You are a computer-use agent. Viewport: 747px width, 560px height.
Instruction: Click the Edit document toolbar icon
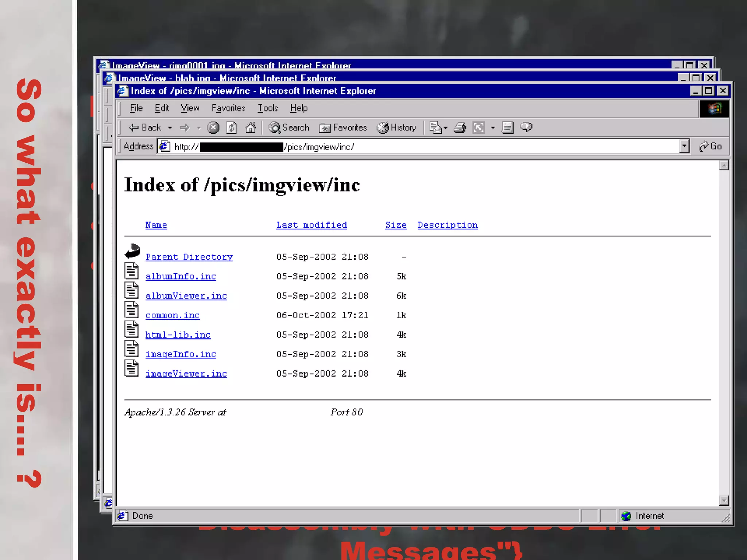point(507,128)
